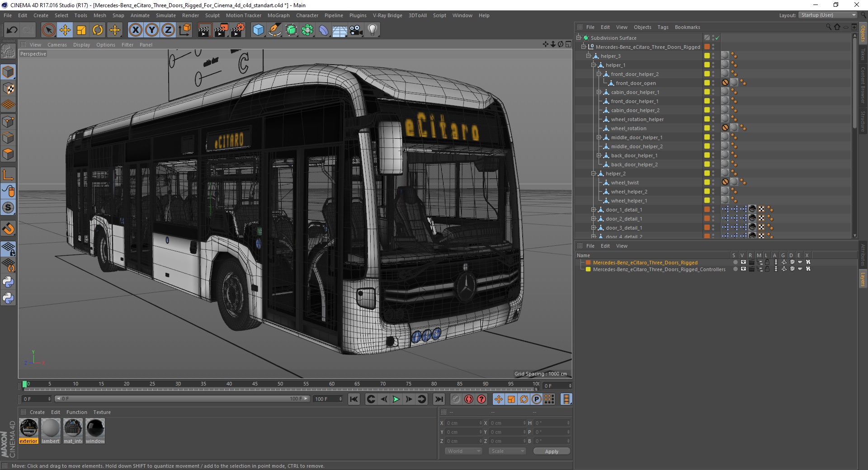Select the Live Selection tool
Image resolution: width=868 pixels, height=470 pixels.
48,30
